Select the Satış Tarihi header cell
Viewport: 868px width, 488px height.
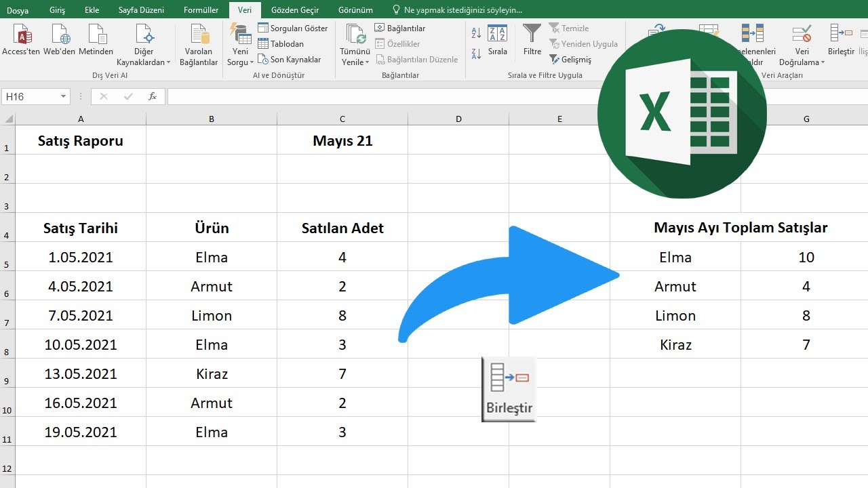(81, 228)
